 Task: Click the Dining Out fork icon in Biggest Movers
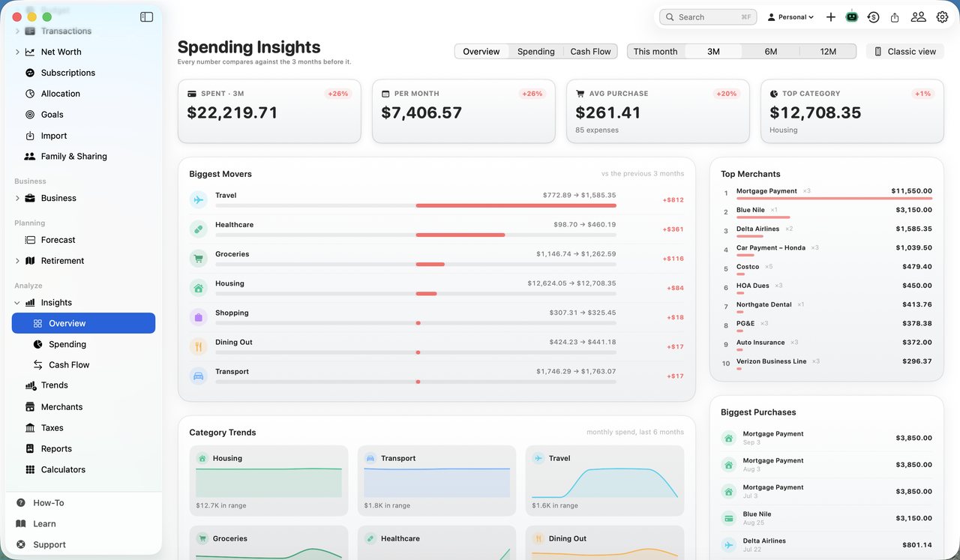pyautogui.click(x=198, y=346)
